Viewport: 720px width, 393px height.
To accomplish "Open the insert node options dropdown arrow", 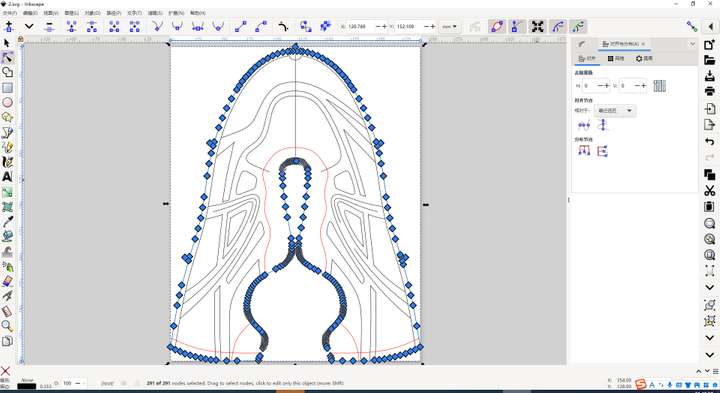I will pos(29,27).
